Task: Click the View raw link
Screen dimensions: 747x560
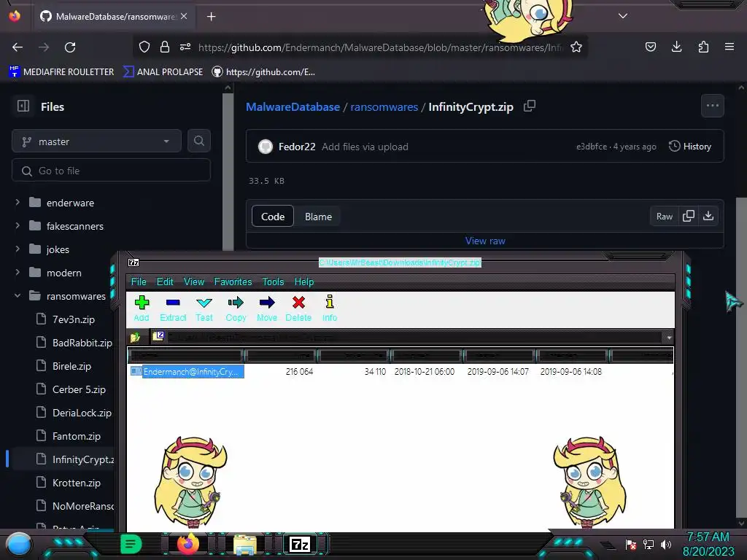Action: [x=485, y=241]
